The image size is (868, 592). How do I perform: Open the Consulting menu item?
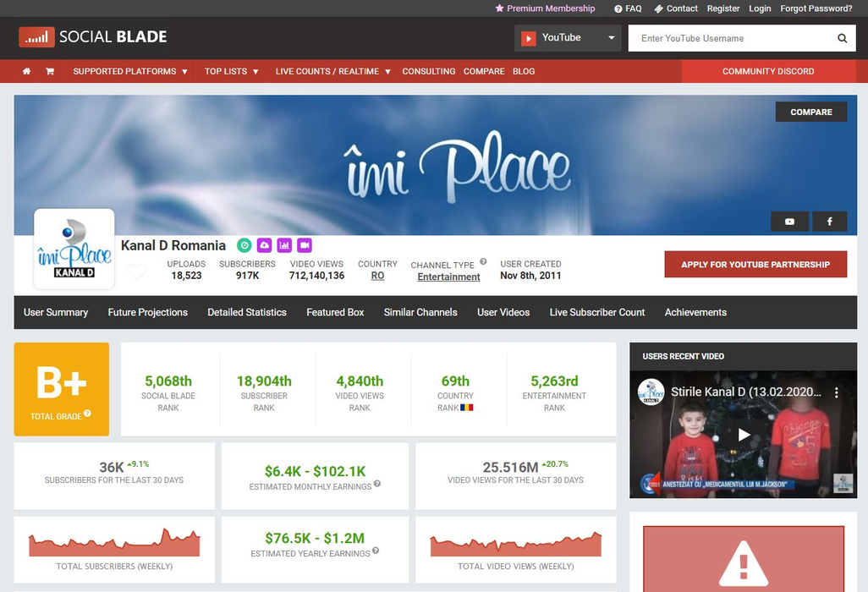click(x=428, y=71)
